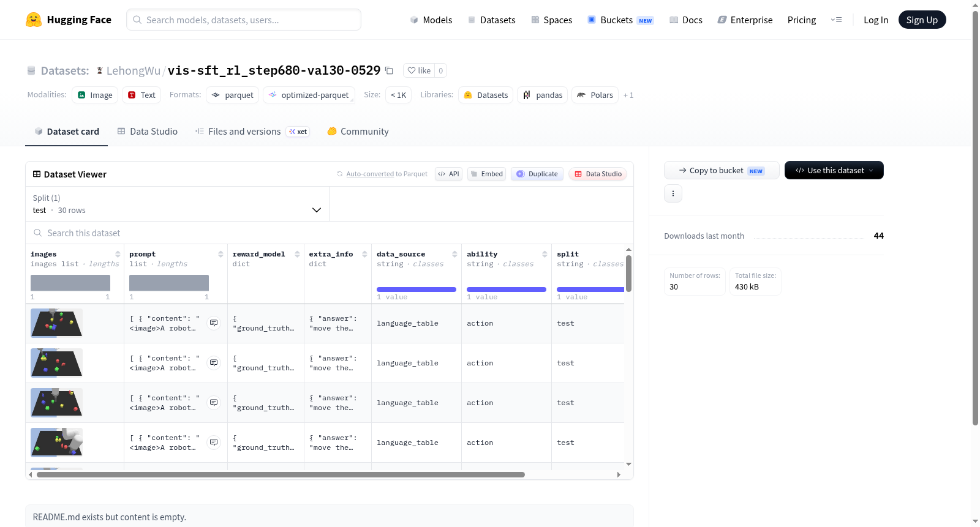The height and width of the screenshot is (527, 980).
Task: Switch to the Dataset card tab
Action: click(x=67, y=132)
